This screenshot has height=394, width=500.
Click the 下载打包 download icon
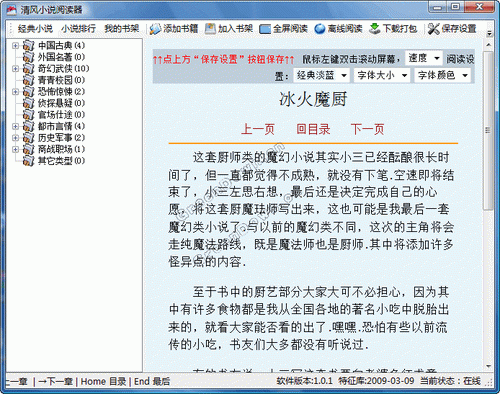[375, 29]
